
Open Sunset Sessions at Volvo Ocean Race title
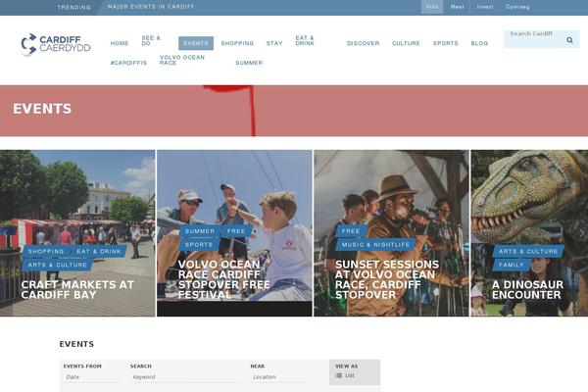point(387,279)
